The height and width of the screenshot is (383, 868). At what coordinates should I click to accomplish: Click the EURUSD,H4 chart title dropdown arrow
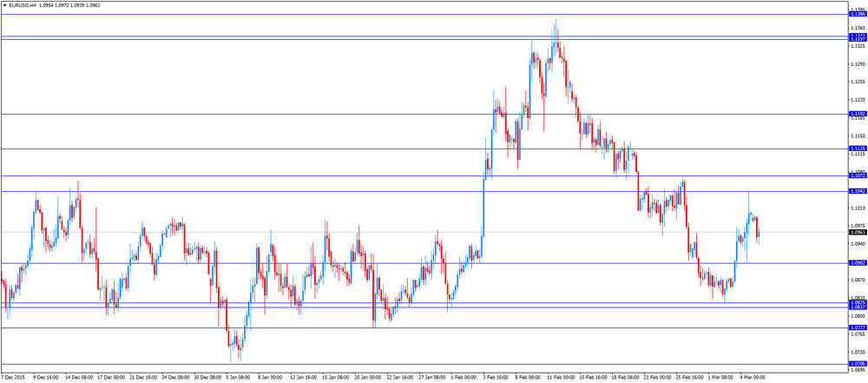pos(3,5)
